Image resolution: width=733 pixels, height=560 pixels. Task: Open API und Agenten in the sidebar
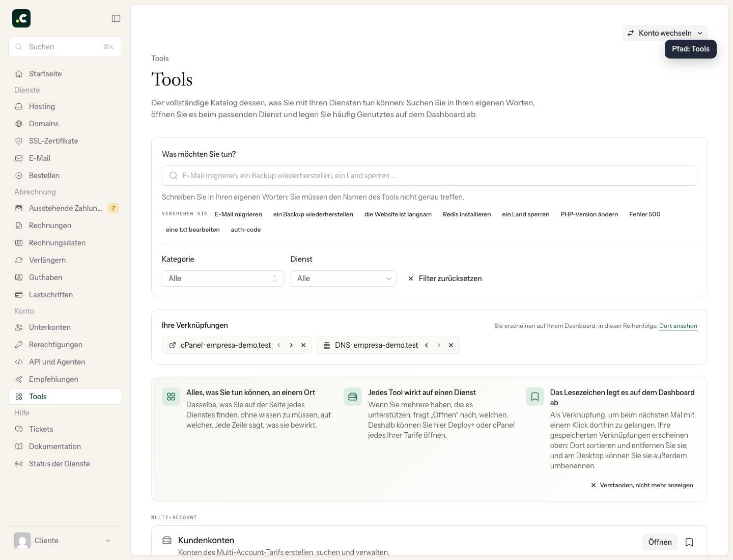[65, 362]
